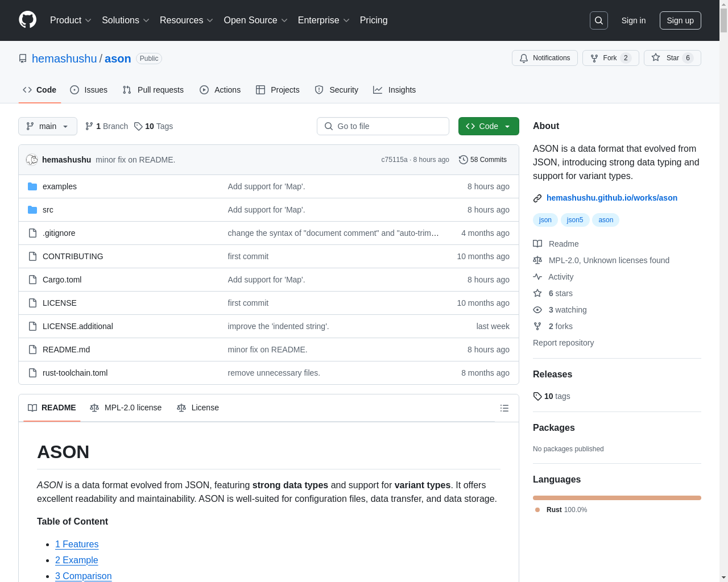Open the '2 Example' table of content link
This screenshot has width=728, height=582.
point(77,560)
